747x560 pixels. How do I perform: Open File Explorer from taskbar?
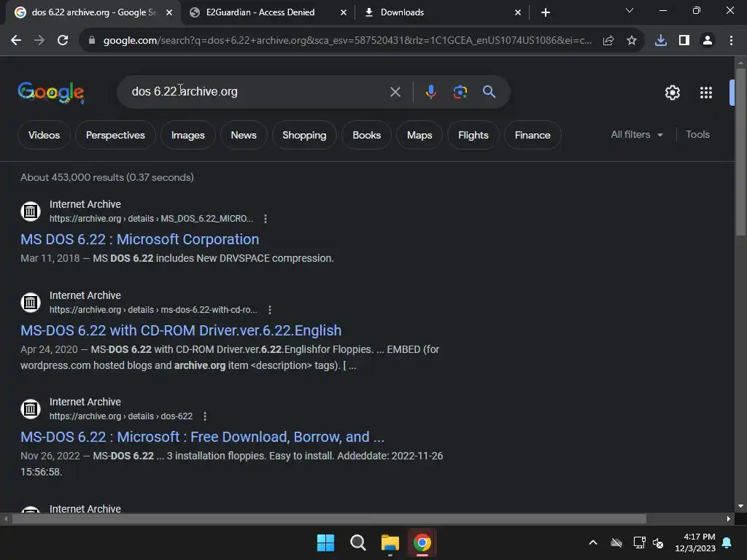click(390, 542)
